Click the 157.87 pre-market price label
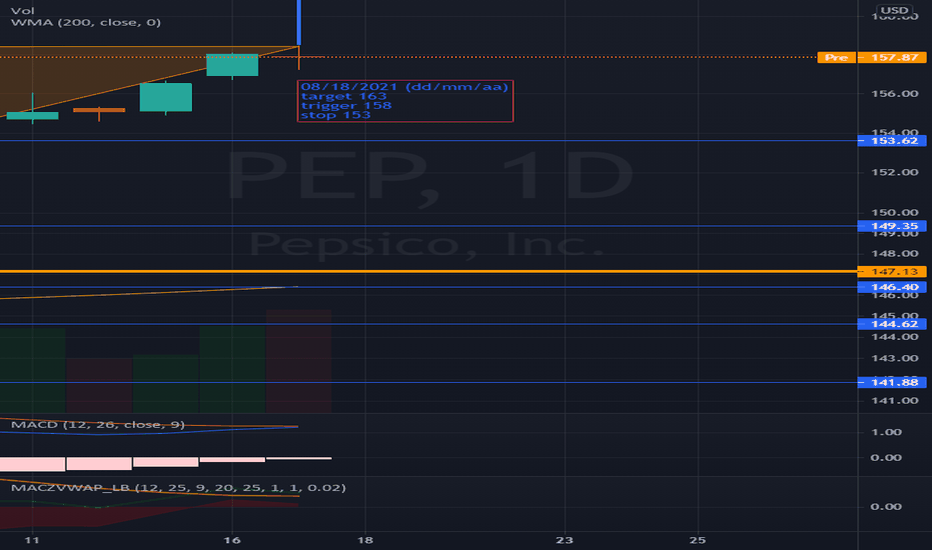 tap(892, 58)
